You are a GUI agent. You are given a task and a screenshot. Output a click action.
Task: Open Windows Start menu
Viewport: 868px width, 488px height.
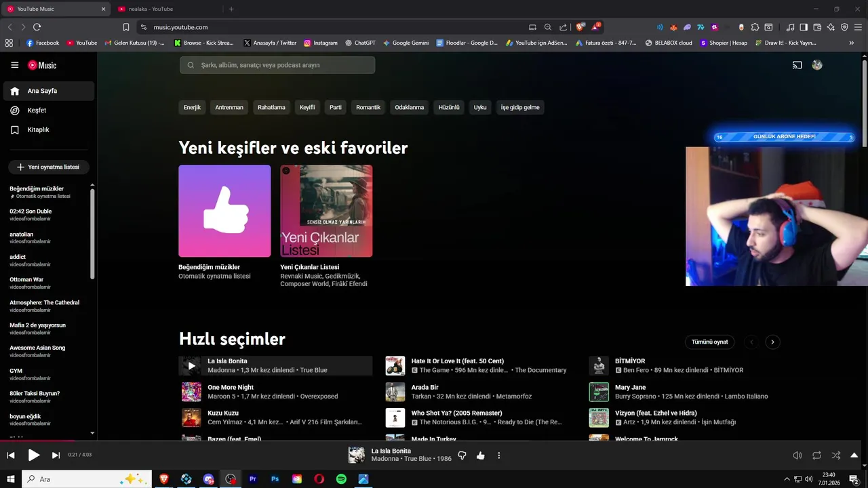[11, 479]
